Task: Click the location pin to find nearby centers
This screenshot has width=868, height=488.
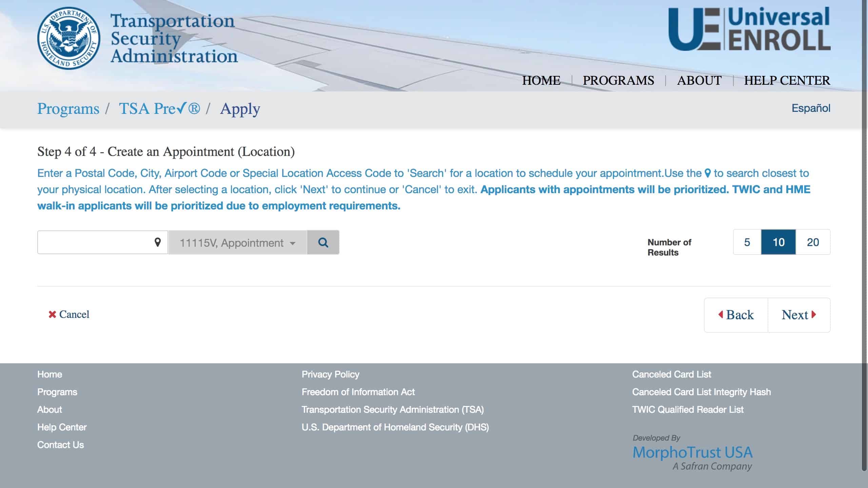Action: tap(157, 242)
